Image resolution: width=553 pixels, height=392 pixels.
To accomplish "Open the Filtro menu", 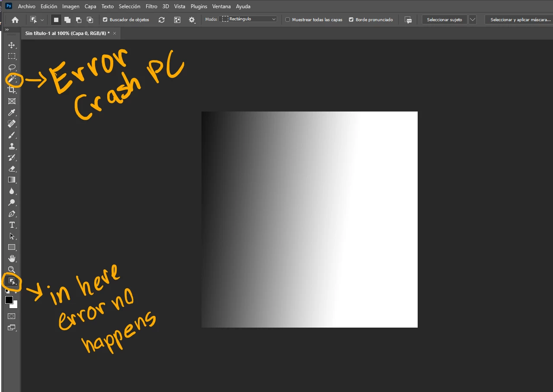I will pyautogui.click(x=151, y=6).
